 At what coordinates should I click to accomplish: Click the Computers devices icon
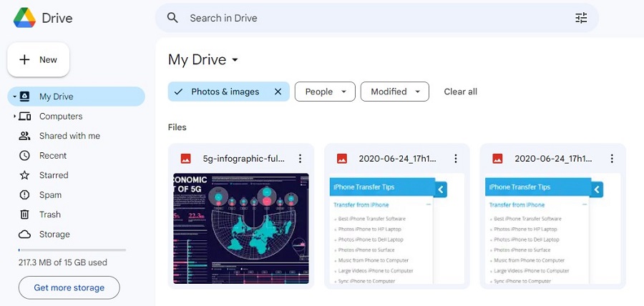(25, 116)
